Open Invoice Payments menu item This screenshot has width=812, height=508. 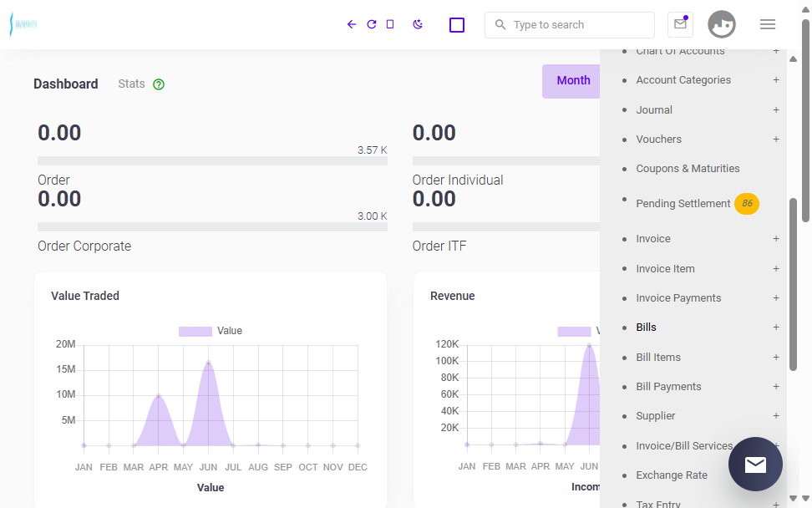(x=678, y=297)
